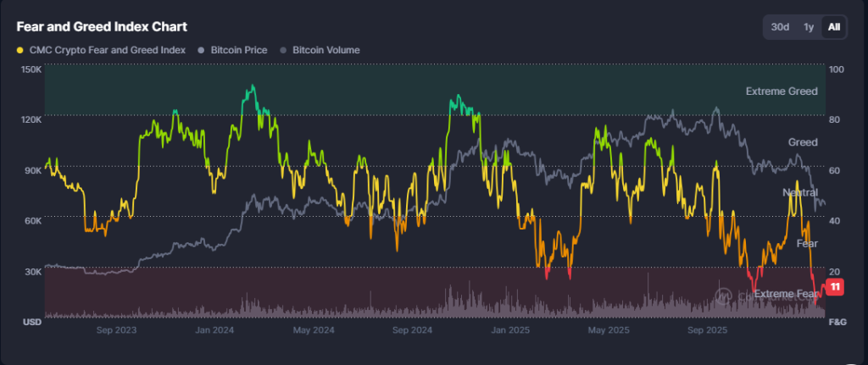The width and height of the screenshot is (868, 365).
Task: Click the Greed zone label
Action: 803,141
